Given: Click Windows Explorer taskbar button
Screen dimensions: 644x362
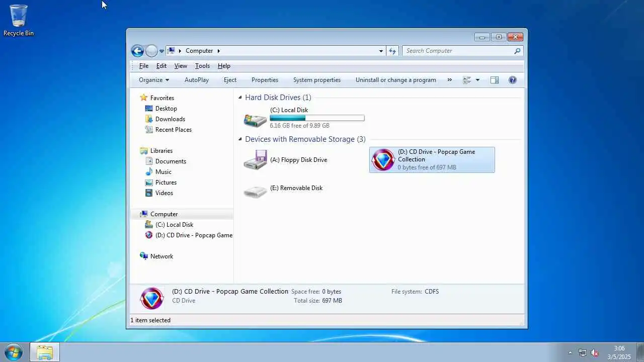Looking at the screenshot, I should tap(45, 352).
